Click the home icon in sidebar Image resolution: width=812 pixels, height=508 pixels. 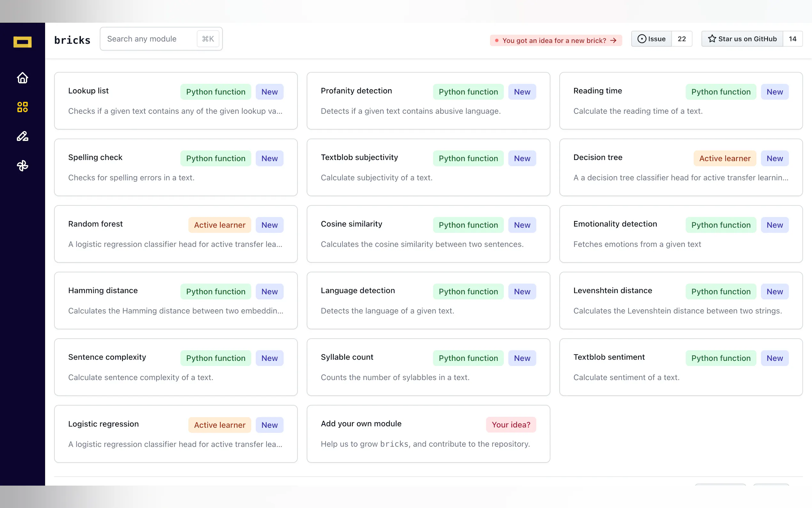(x=22, y=78)
